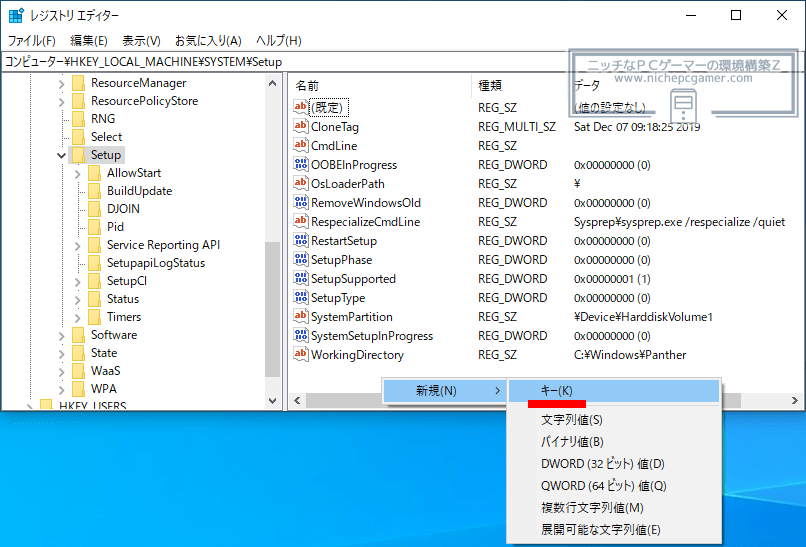
Task: Click the DWORD icon of OOBEInProgress
Action: coord(301,163)
